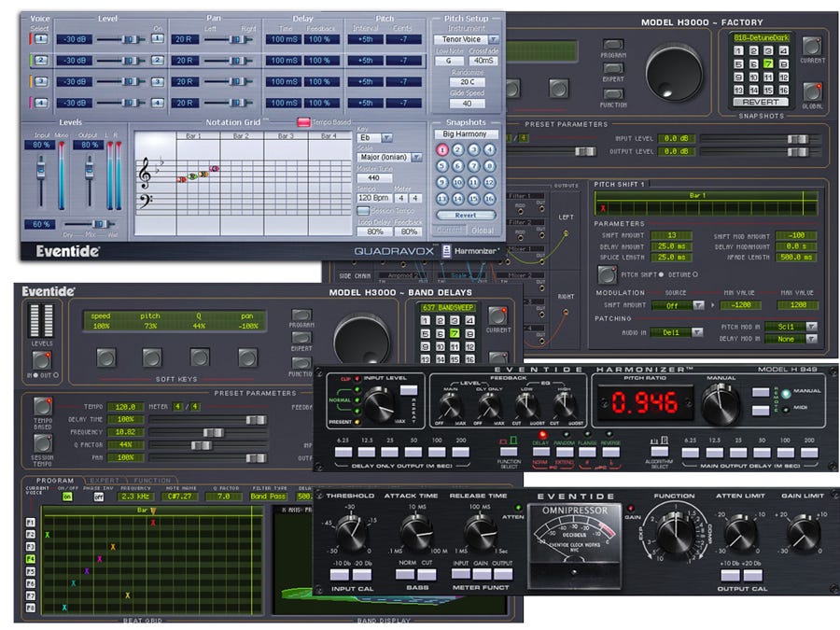840x630 pixels.
Task: Click the Glide Speed 40 field
Action: tap(468, 104)
